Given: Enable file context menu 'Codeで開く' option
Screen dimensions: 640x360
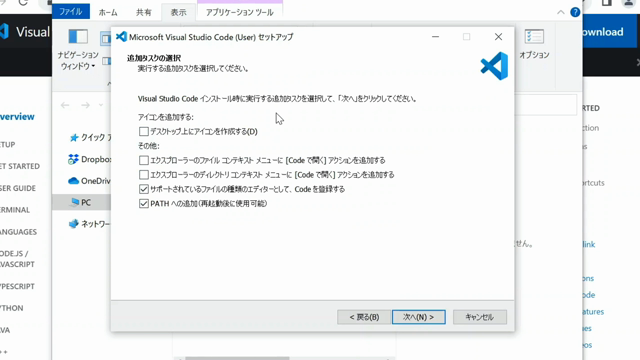Looking at the screenshot, I should tap(144, 160).
